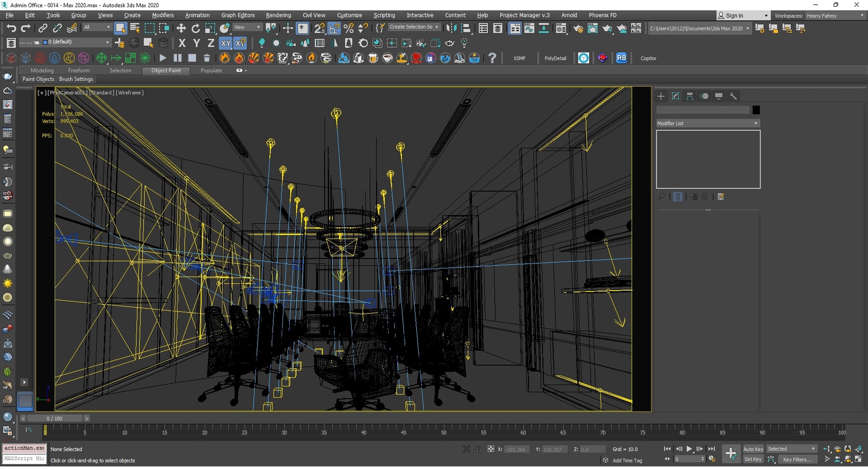Toggle the Angle Snap button
This screenshot has height=470, width=868.
(334, 28)
